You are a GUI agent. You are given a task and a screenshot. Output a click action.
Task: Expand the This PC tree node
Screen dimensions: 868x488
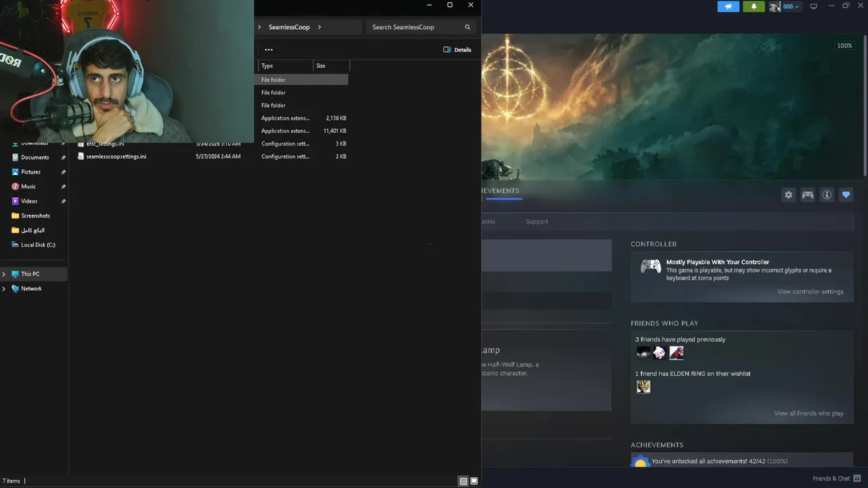[4, 274]
